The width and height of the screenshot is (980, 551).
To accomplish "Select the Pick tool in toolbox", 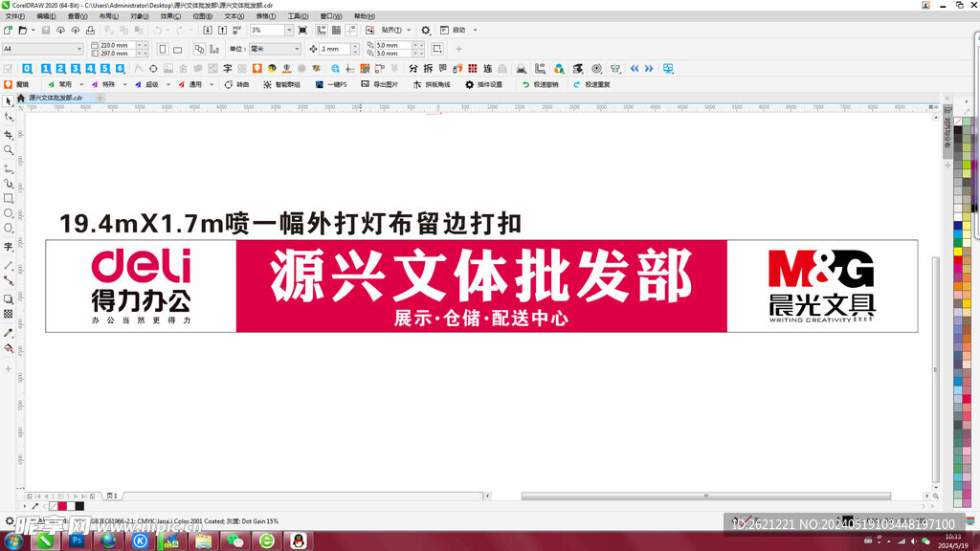I will point(8,101).
